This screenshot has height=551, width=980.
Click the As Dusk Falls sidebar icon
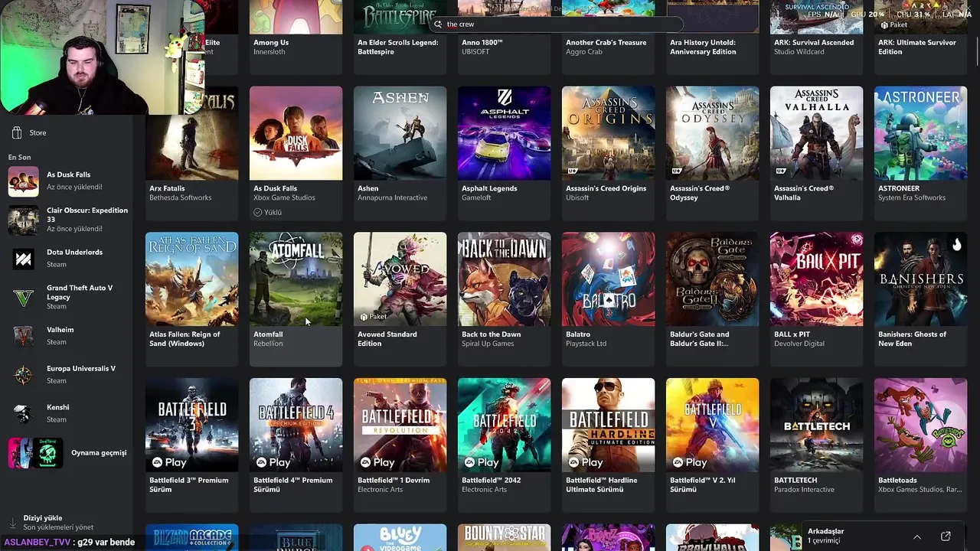pos(23,181)
